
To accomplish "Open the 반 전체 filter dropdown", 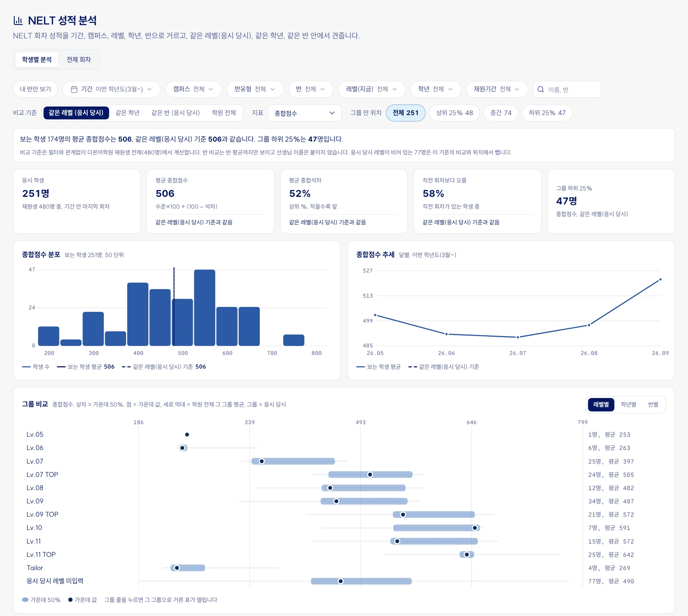I will (311, 89).
